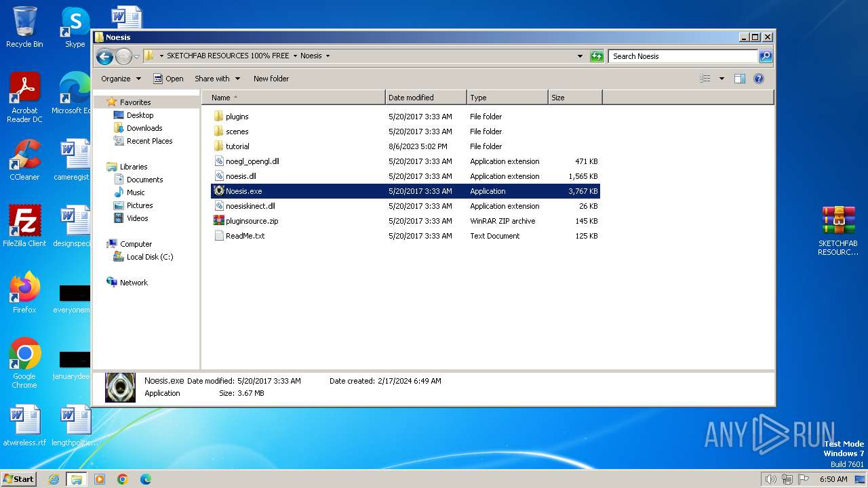Screen dimensions: 868x488
Task: Open the Organize dropdown menu
Action: (121, 79)
